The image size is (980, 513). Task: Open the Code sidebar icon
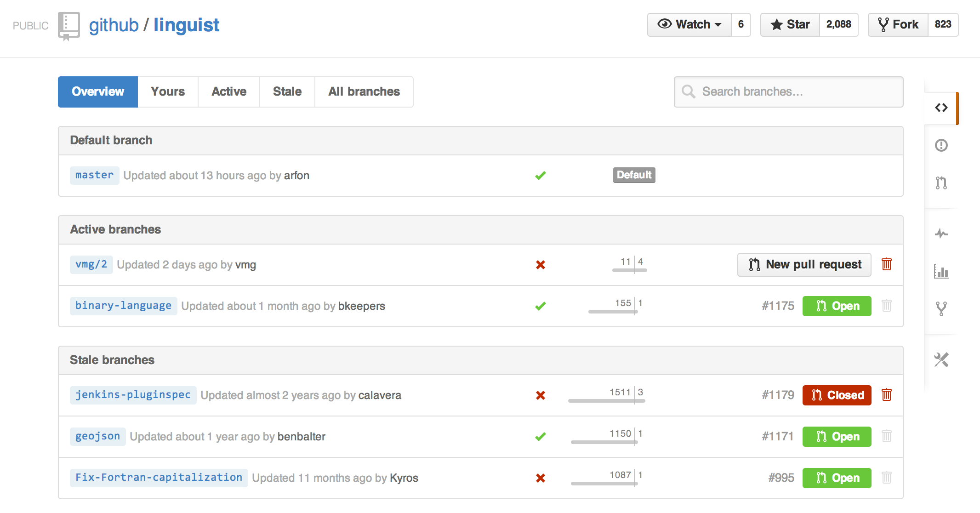[941, 108]
